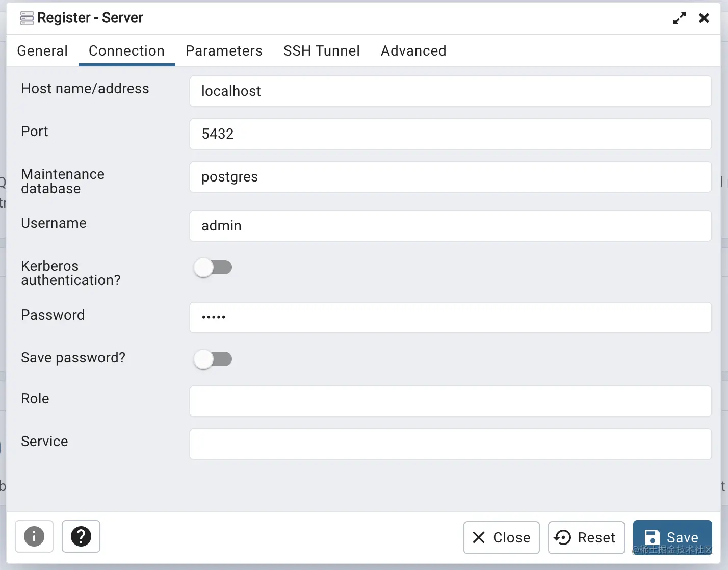Select the Connection tab
Viewport: 728px width, 570px height.
[x=126, y=51]
